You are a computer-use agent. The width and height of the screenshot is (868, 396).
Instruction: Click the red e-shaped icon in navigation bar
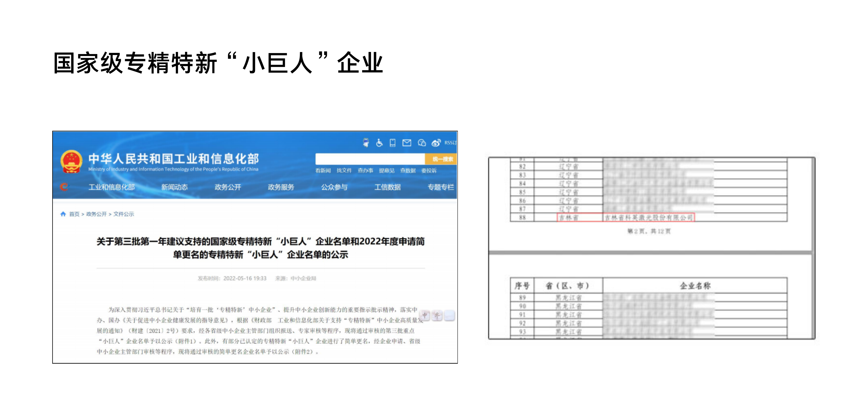point(64,187)
